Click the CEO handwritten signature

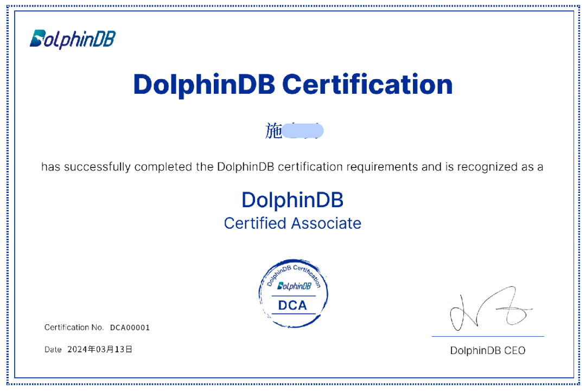[491, 309]
